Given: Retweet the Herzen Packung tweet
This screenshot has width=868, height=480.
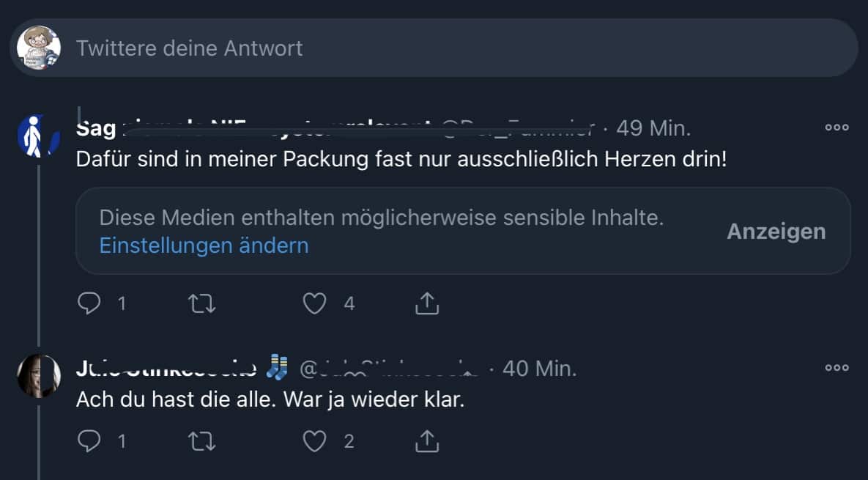Looking at the screenshot, I should click(x=202, y=303).
